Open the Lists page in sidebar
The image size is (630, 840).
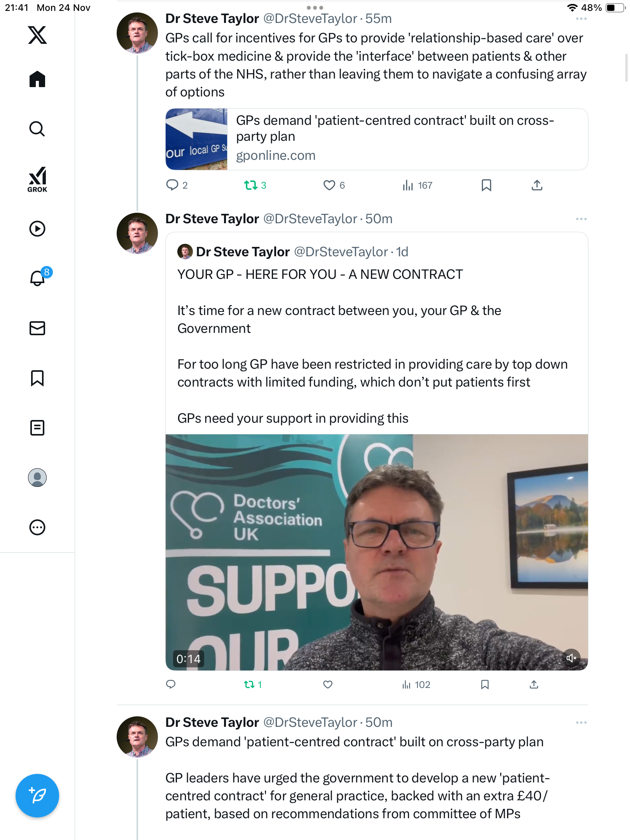[37, 428]
